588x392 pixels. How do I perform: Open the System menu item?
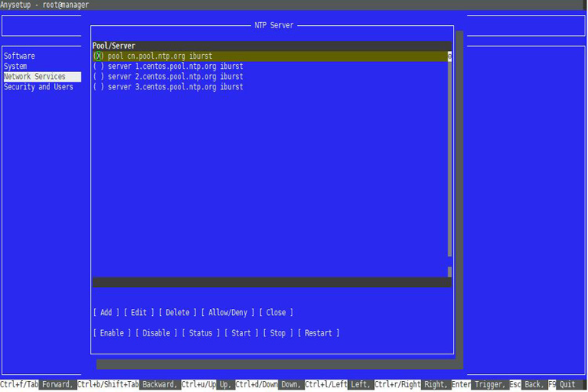coord(15,67)
